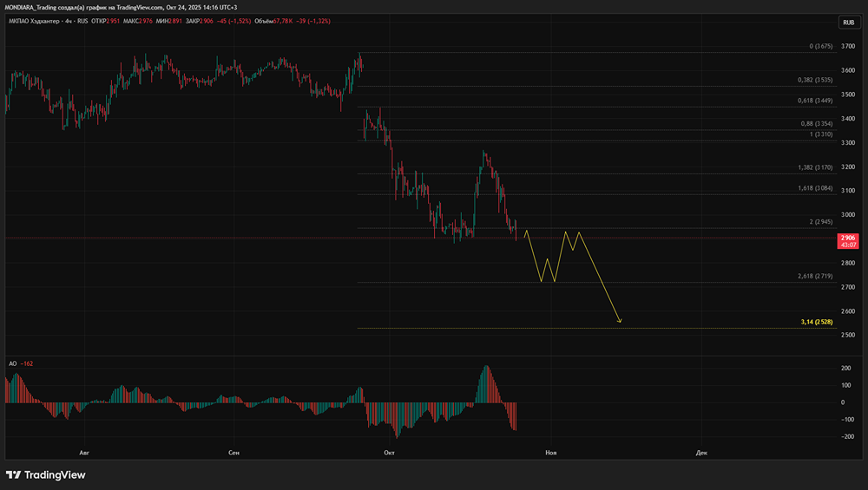Click the Дек month label on time axis
Screen dimensions: 868x490
coord(701,453)
